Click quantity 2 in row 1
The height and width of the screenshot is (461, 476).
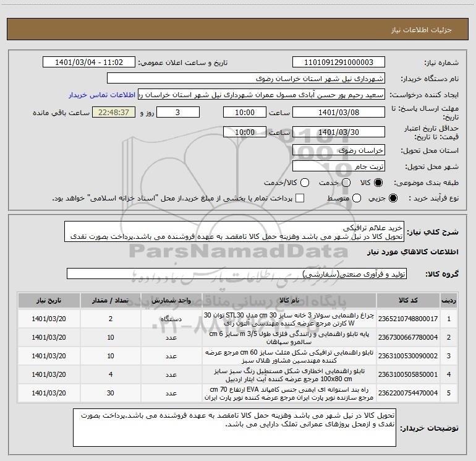point(111,319)
